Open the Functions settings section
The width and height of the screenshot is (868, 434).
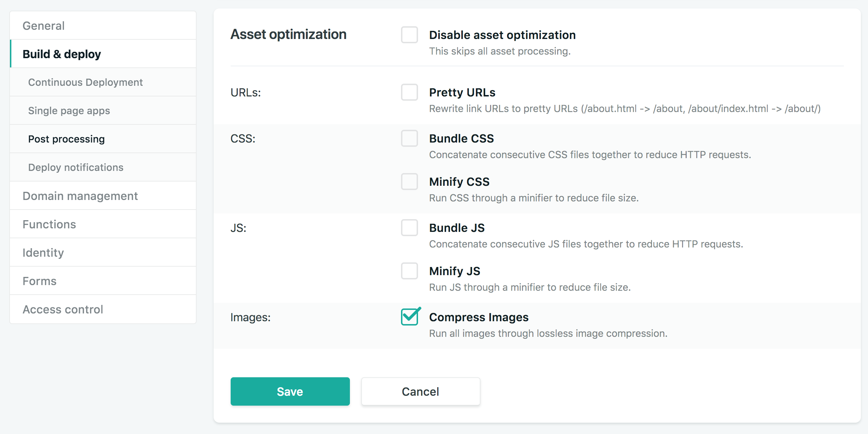point(49,224)
